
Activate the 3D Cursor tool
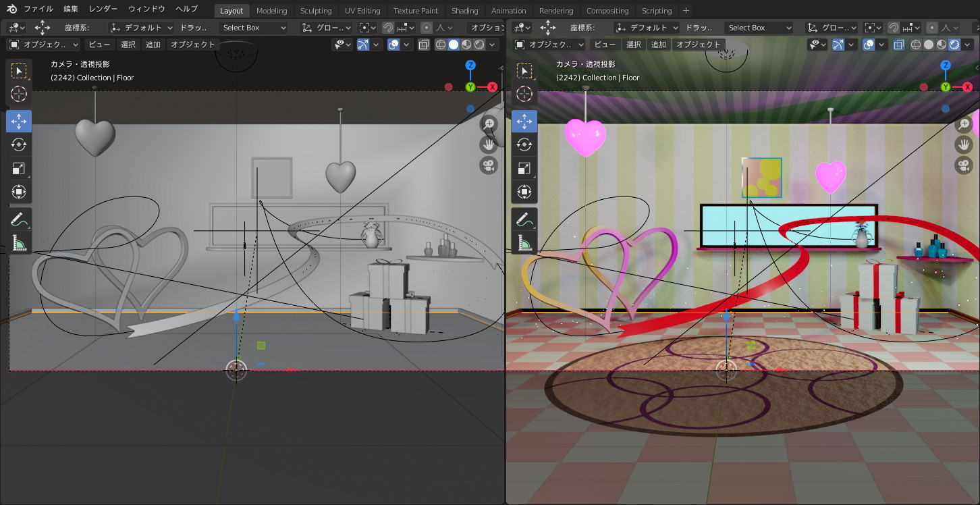coord(19,94)
